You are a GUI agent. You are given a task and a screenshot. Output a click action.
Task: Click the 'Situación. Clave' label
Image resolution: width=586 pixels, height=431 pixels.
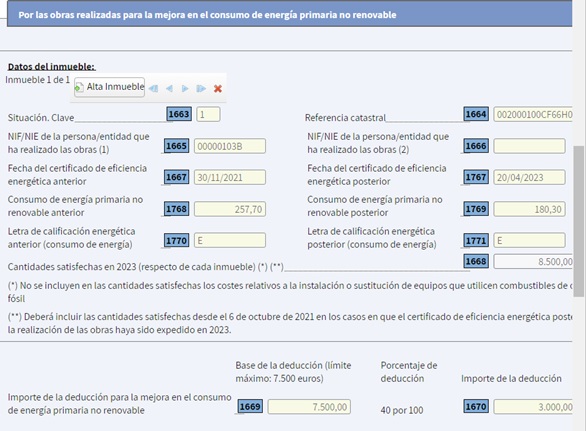41,118
